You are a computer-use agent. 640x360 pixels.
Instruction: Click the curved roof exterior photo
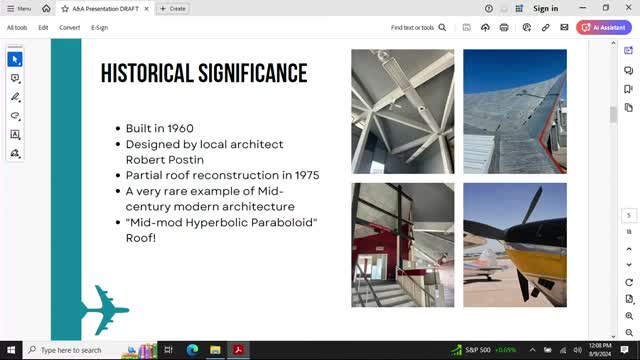[x=515, y=111]
